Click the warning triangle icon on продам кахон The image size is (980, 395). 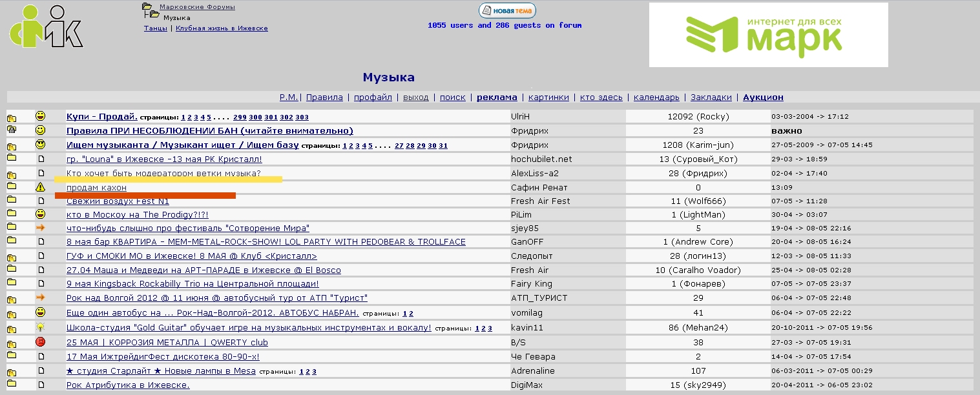click(x=41, y=187)
